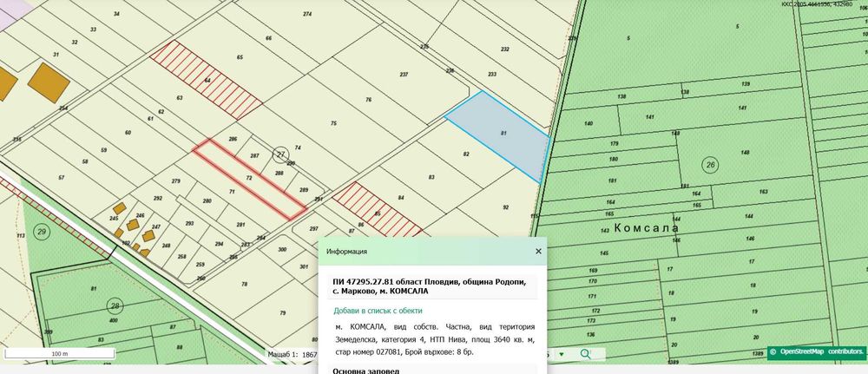This screenshot has width=868, height=374.
Task: Click the Комсала locality label
Action: pos(646,228)
